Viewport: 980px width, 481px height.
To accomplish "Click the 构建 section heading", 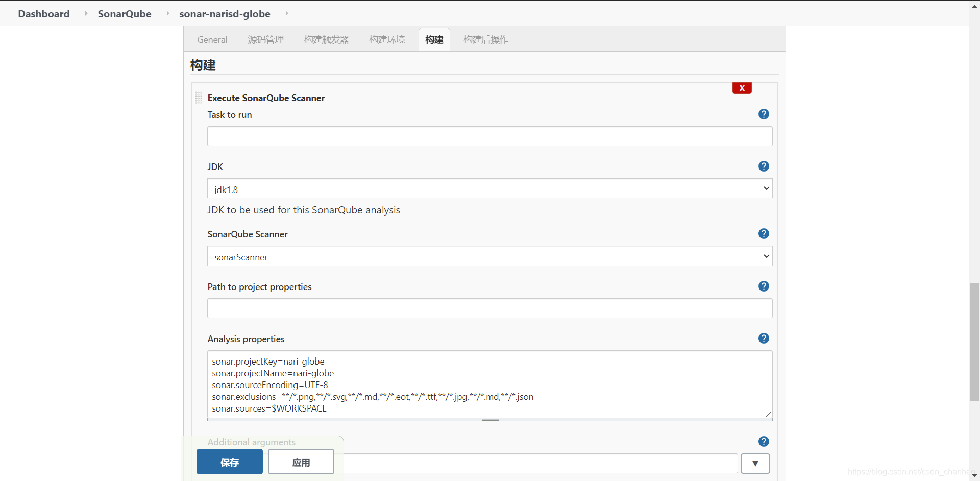I will coord(203,65).
